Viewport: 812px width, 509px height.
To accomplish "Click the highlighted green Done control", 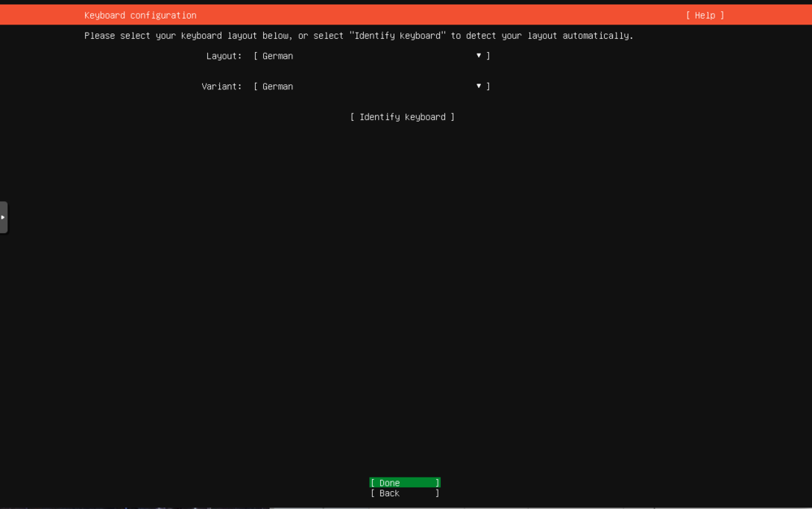I will click(404, 482).
